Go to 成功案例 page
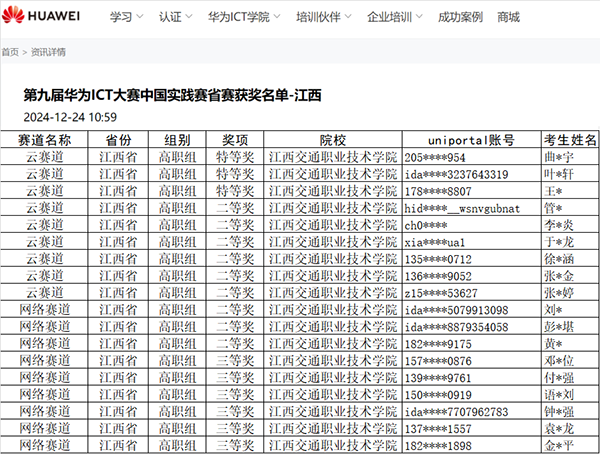Viewport: 600px width, 454px height. [x=460, y=17]
